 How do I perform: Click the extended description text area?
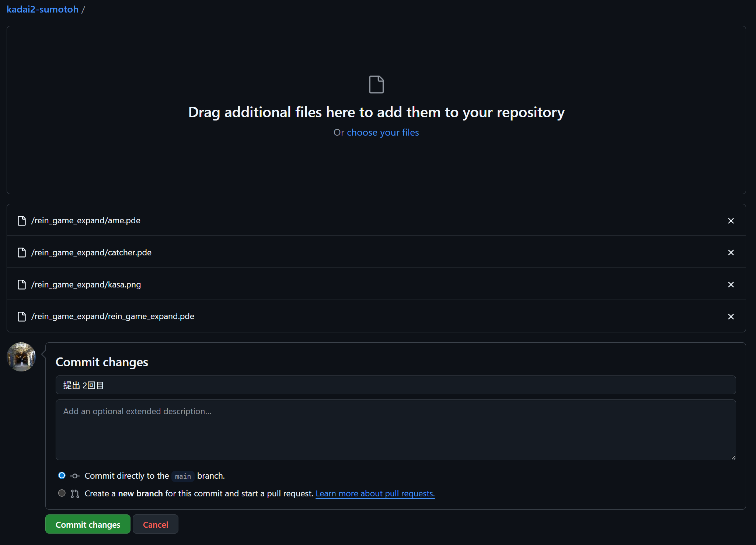396,430
